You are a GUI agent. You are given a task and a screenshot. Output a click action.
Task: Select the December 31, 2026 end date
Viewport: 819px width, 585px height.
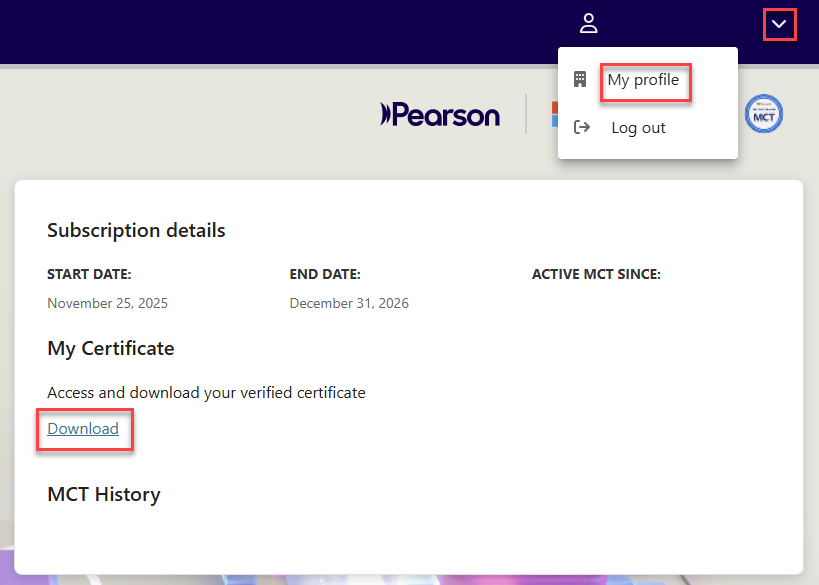[x=349, y=303]
